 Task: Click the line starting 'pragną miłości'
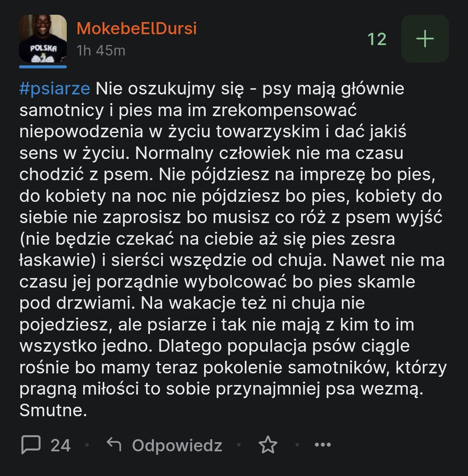coord(221,389)
